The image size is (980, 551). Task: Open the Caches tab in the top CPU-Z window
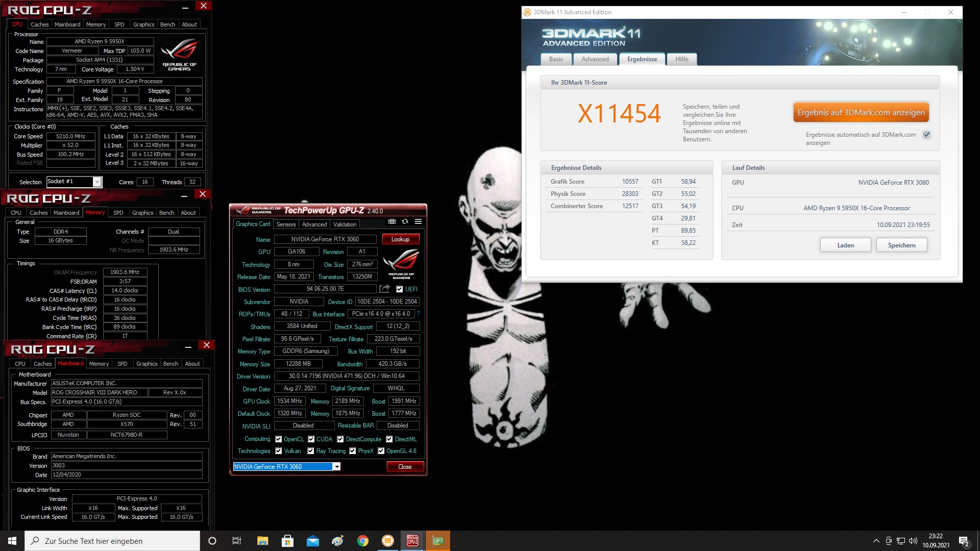pyautogui.click(x=39, y=24)
